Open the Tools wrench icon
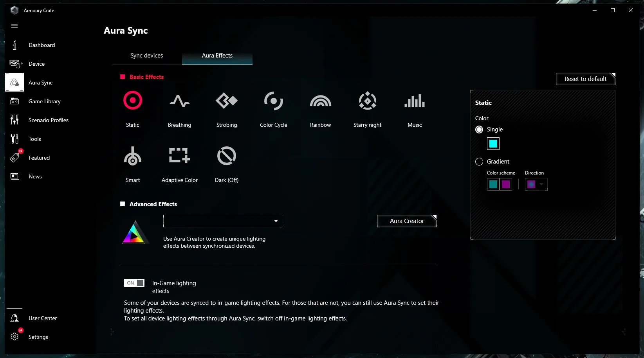This screenshot has width=644, height=358. pos(14,139)
